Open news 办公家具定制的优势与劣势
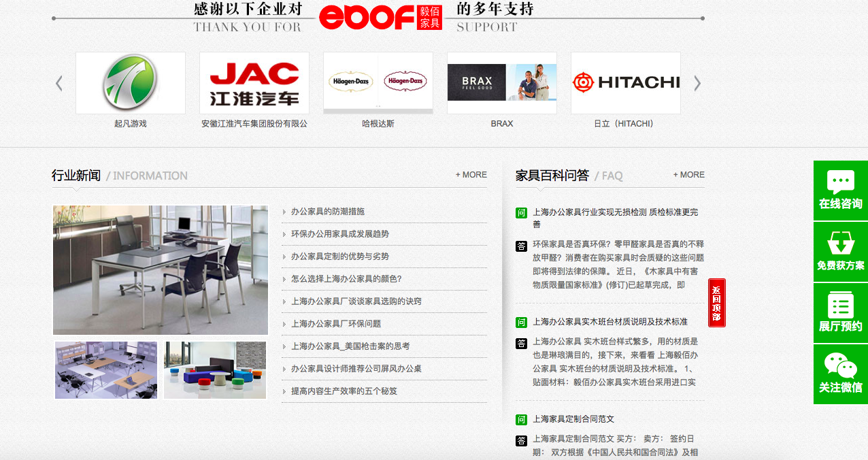Image resolution: width=868 pixels, height=460 pixels. point(340,257)
